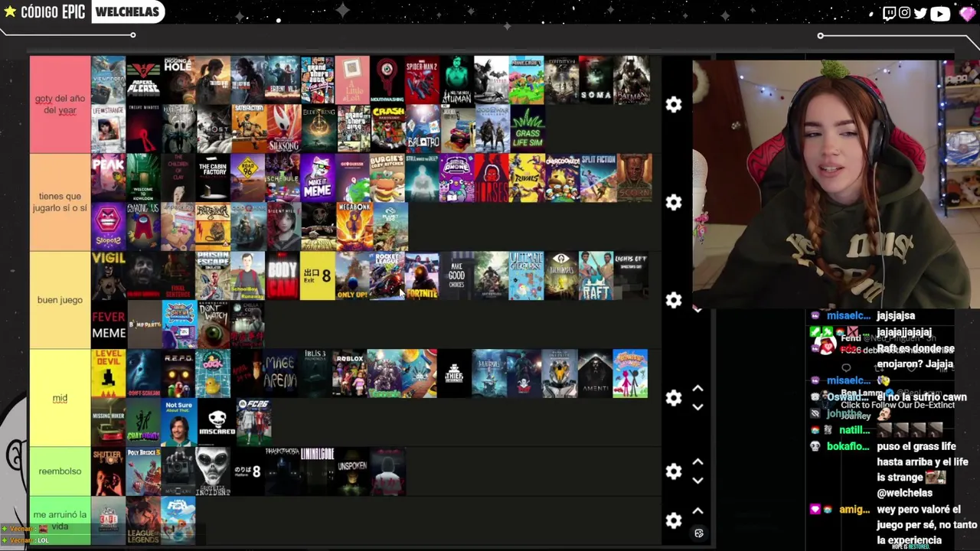The height and width of the screenshot is (551, 980).
Task: Click the 'buen juego' tier label
Action: click(60, 300)
